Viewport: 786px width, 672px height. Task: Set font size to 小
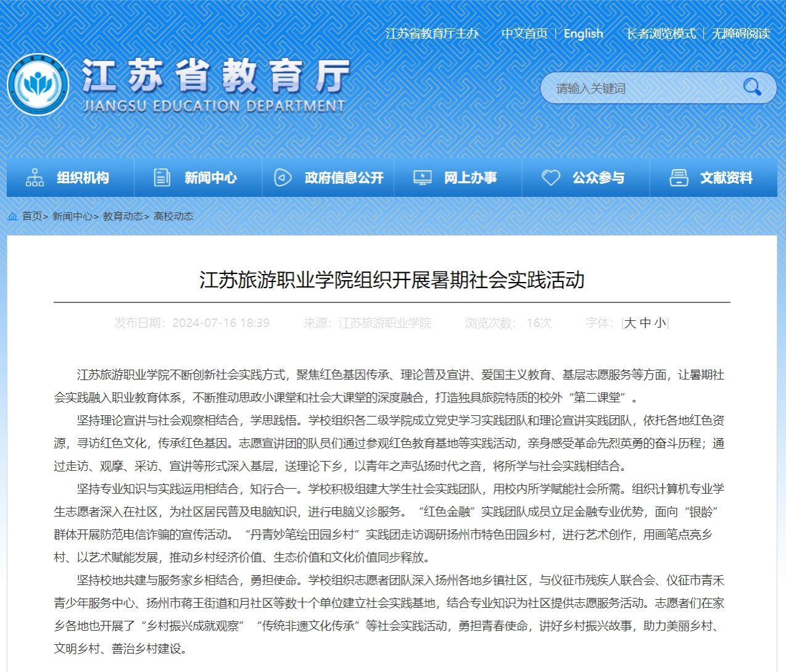click(x=660, y=323)
